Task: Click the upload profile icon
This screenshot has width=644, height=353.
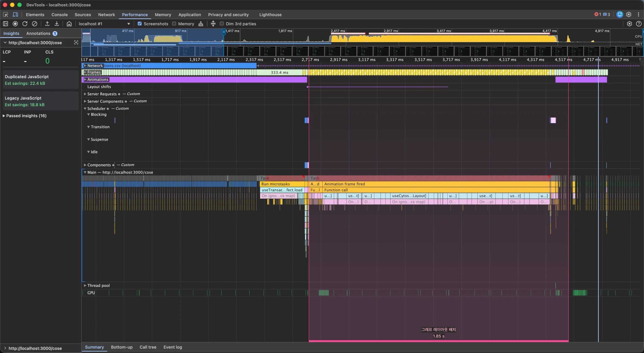Action: click(47, 24)
